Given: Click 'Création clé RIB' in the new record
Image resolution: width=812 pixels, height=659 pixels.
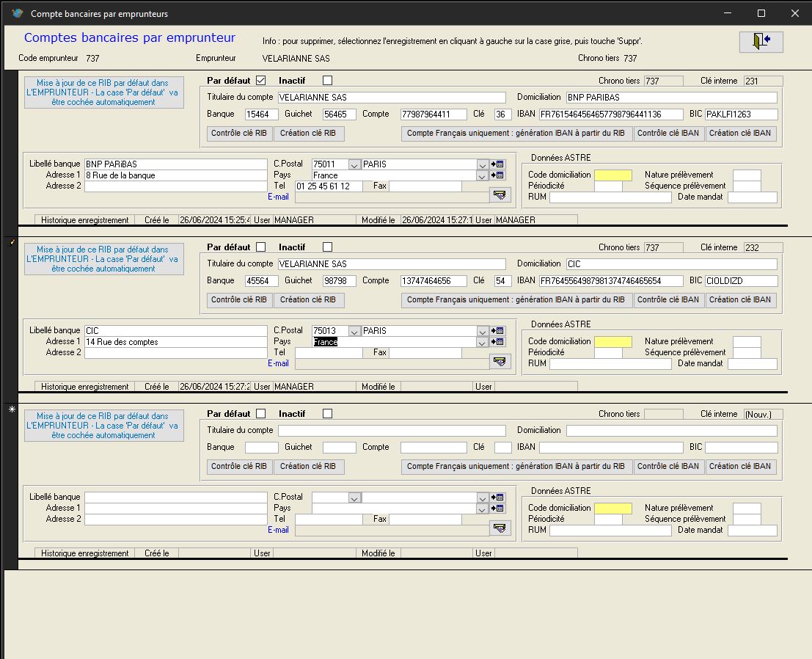Looking at the screenshot, I should tap(308, 466).
